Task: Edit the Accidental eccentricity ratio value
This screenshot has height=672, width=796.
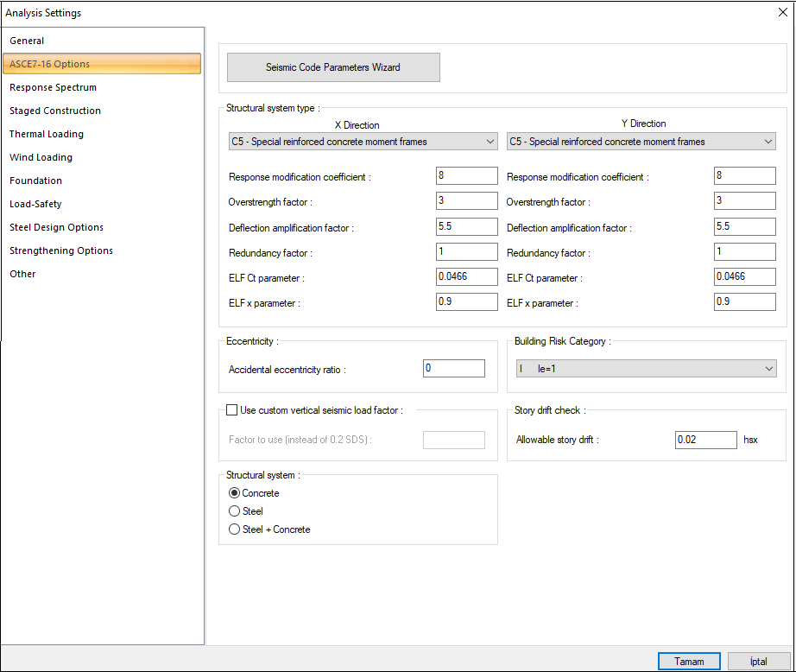Action: (x=453, y=368)
